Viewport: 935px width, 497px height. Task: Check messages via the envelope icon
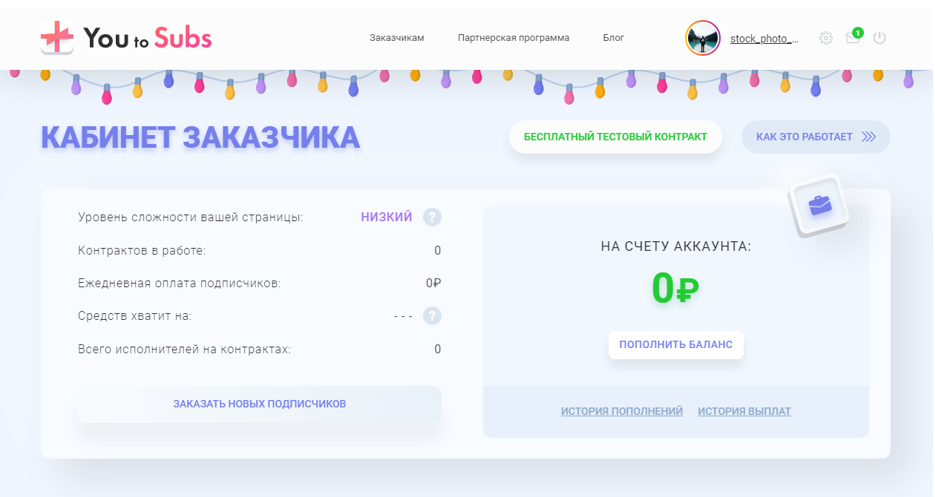click(x=853, y=38)
